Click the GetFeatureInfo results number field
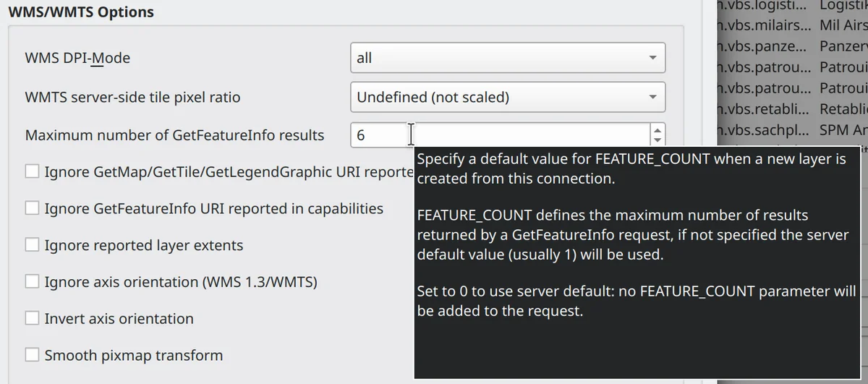 pyautogui.click(x=499, y=135)
